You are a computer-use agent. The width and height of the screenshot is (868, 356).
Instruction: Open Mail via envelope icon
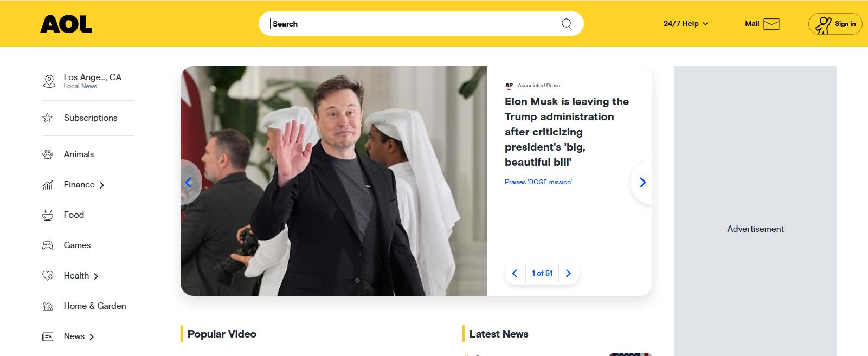tap(771, 24)
